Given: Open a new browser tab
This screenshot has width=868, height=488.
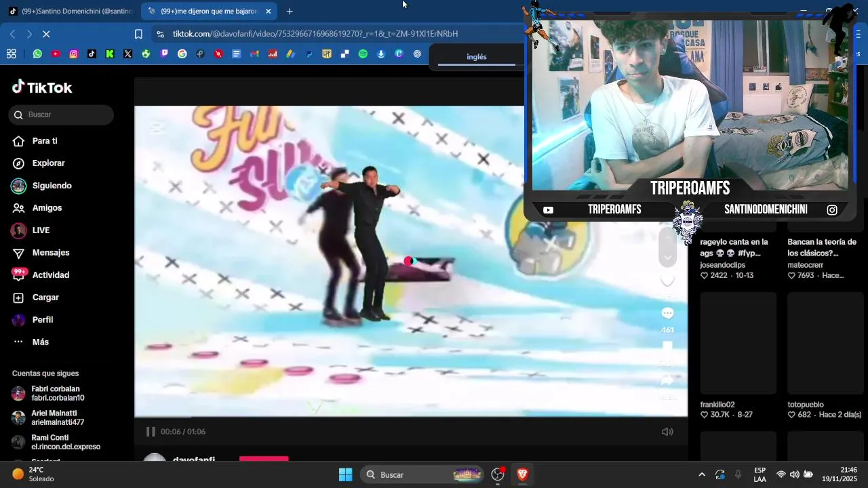Looking at the screenshot, I should click(290, 12).
